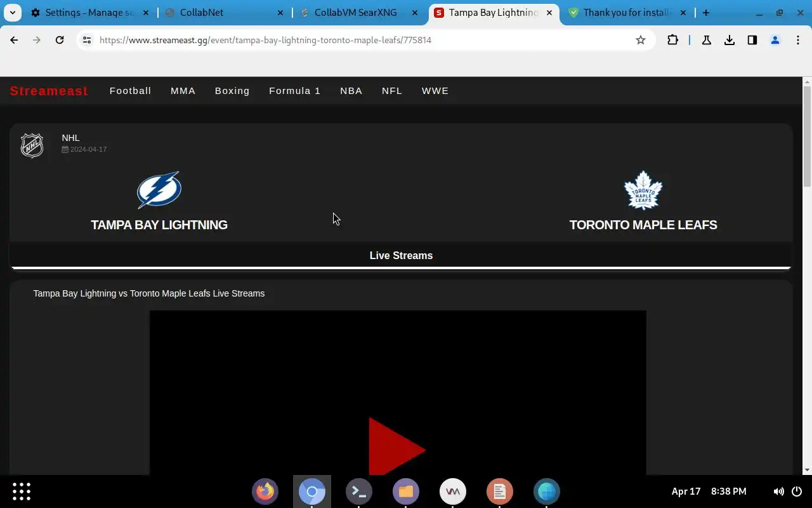Close the CollabNet tab

tap(280, 13)
